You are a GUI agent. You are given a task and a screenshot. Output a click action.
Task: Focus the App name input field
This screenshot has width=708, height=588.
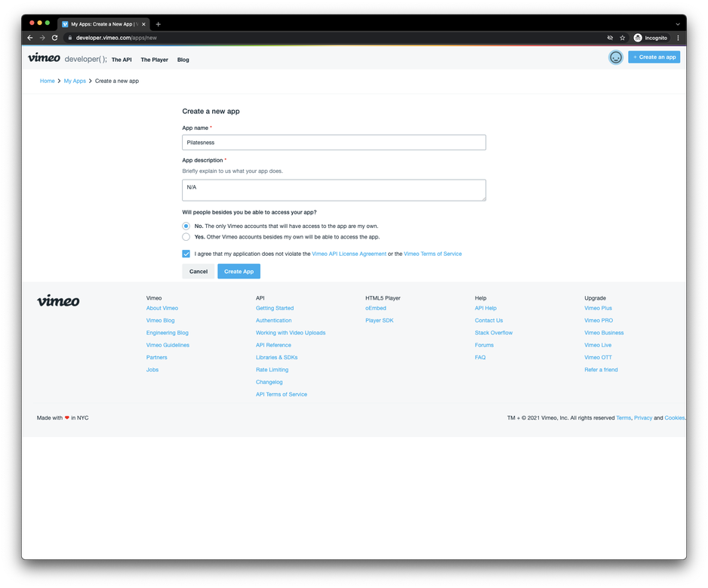point(334,142)
